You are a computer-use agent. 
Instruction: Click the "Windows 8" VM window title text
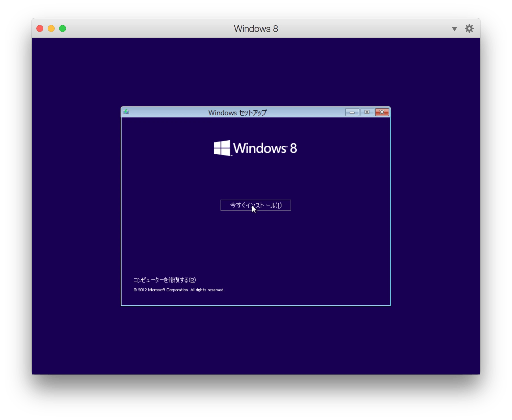pyautogui.click(x=256, y=29)
